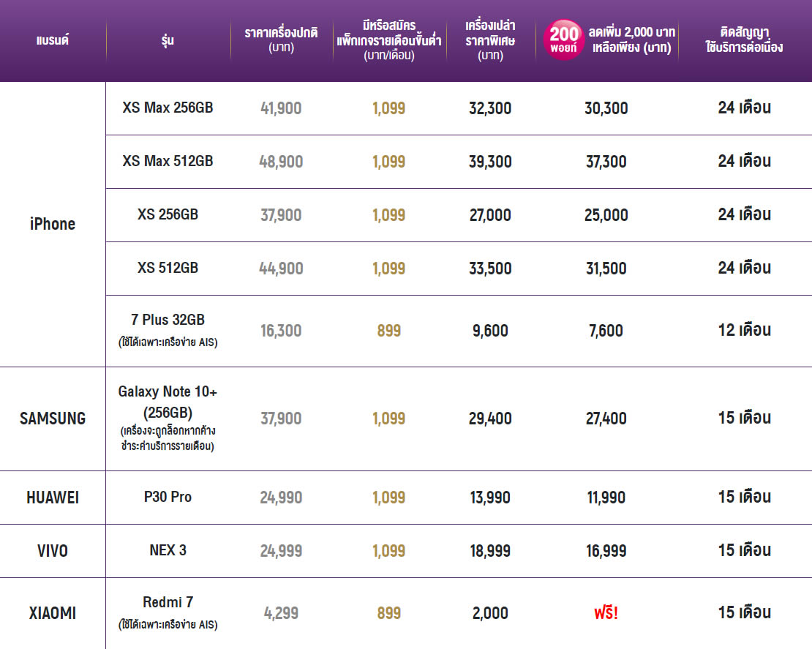
Task: Click the 7 Plus 32GB model name
Action: [x=168, y=320]
